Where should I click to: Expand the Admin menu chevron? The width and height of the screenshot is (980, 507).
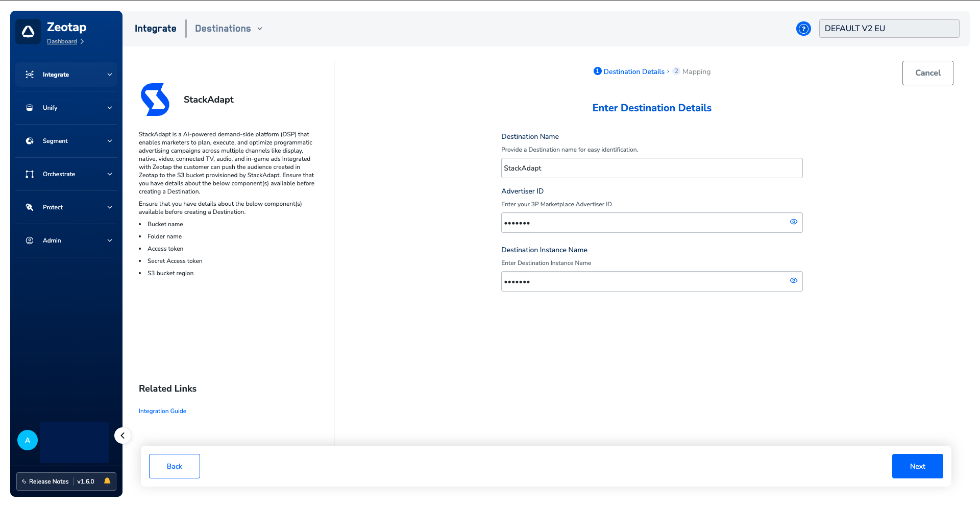click(x=110, y=240)
